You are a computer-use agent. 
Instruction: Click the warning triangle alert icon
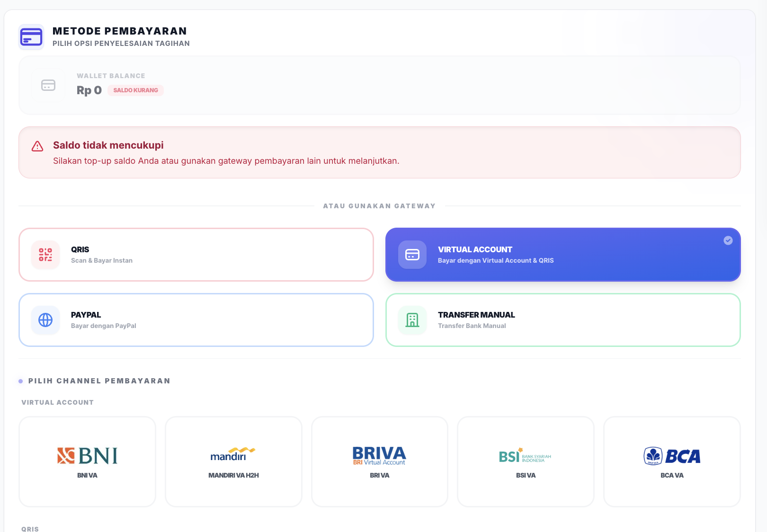pyautogui.click(x=37, y=146)
